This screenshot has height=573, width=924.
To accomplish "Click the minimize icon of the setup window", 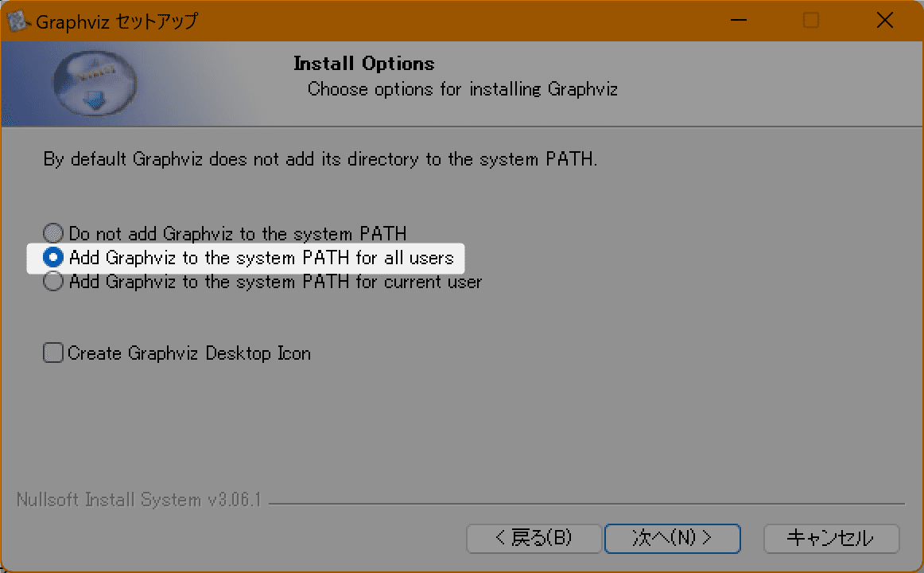I will point(738,21).
